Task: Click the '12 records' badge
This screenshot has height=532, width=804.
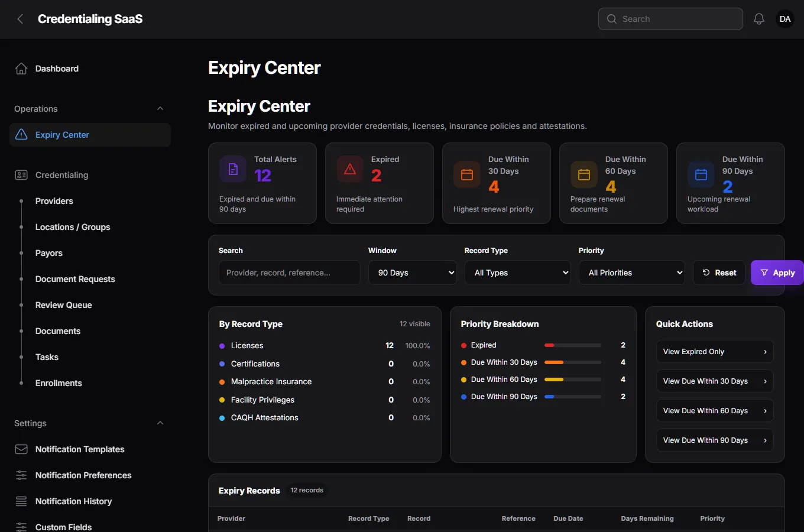Action: click(307, 490)
